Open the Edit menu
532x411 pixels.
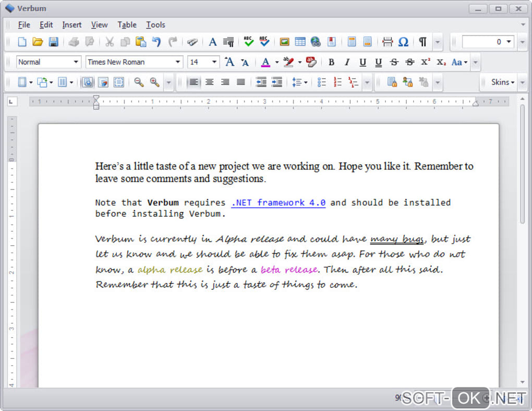46,25
